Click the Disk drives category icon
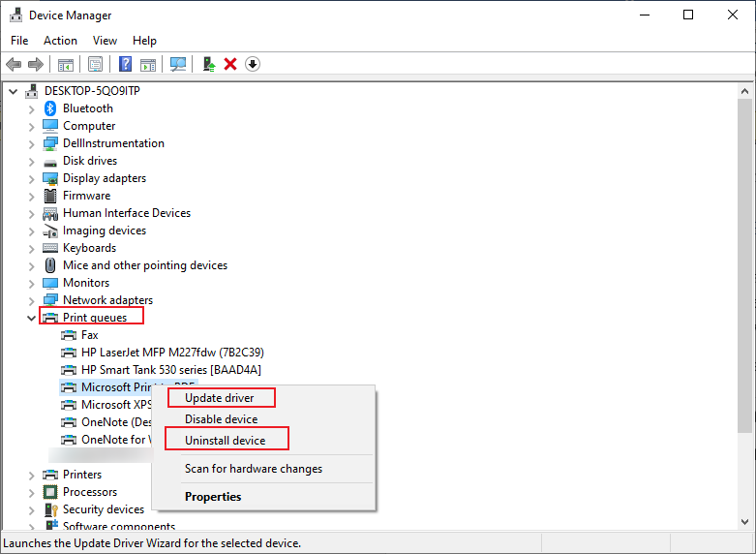Image resolution: width=756 pixels, height=554 pixels. tap(50, 163)
